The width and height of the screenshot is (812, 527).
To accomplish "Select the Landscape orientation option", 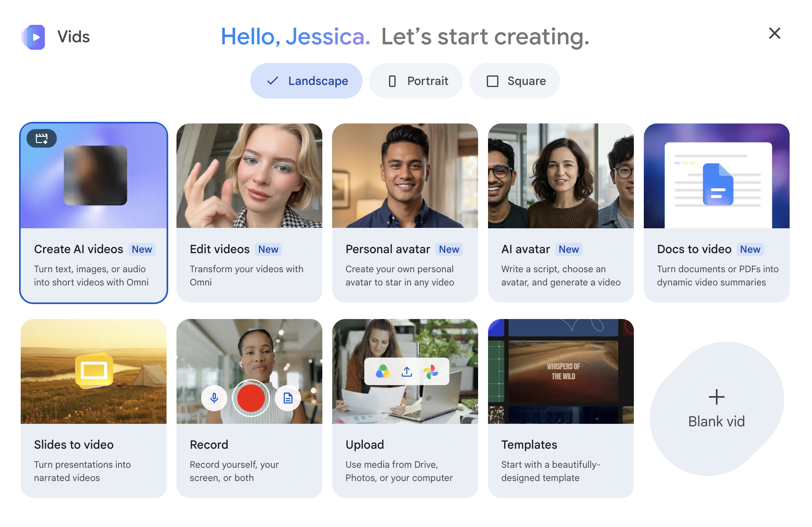I will coord(306,81).
